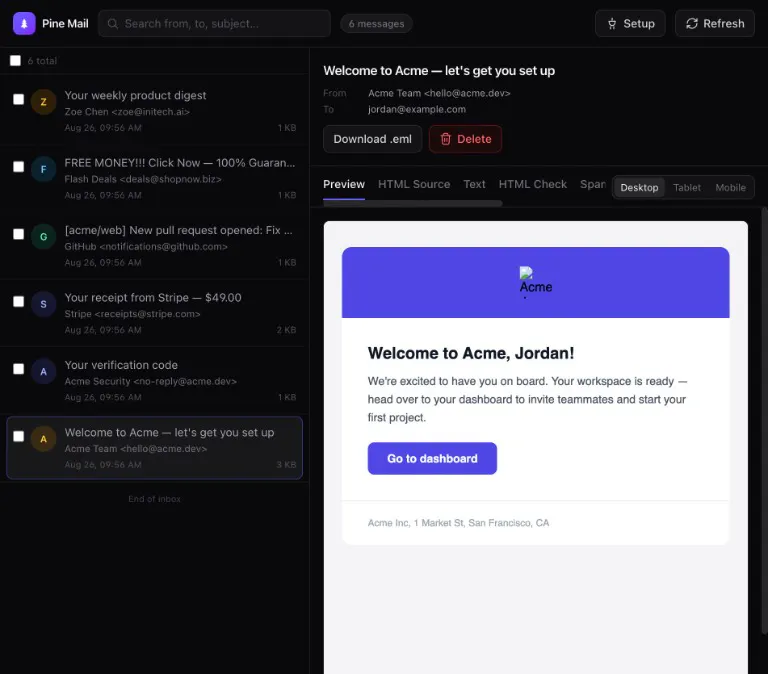Click the 6 total label
768x674 pixels.
click(x=42, y=61)
